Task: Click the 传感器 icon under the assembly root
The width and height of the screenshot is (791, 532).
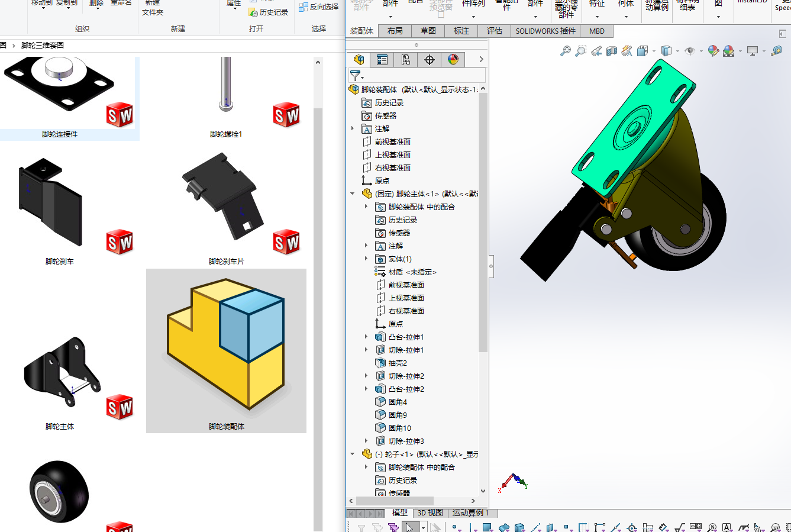Action: 367,116
